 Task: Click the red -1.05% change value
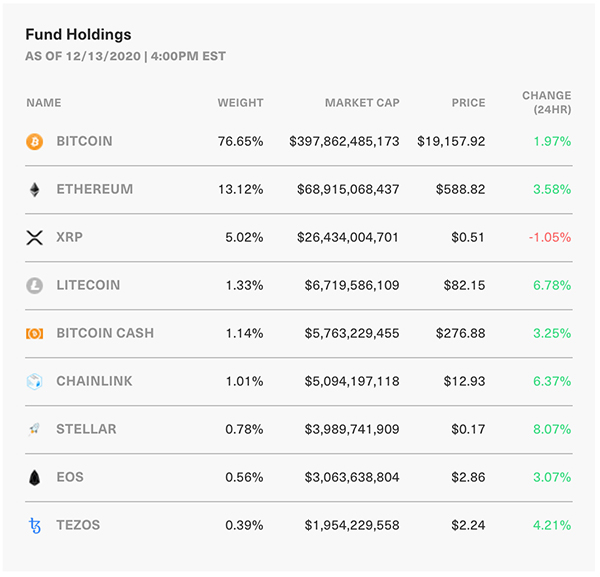(550, 237)
